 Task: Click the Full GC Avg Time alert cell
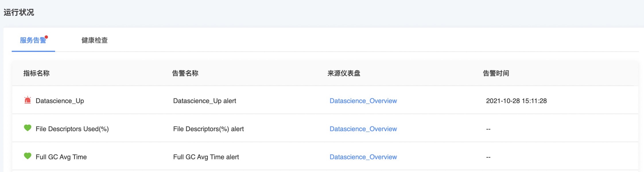(x=206, y=157)
